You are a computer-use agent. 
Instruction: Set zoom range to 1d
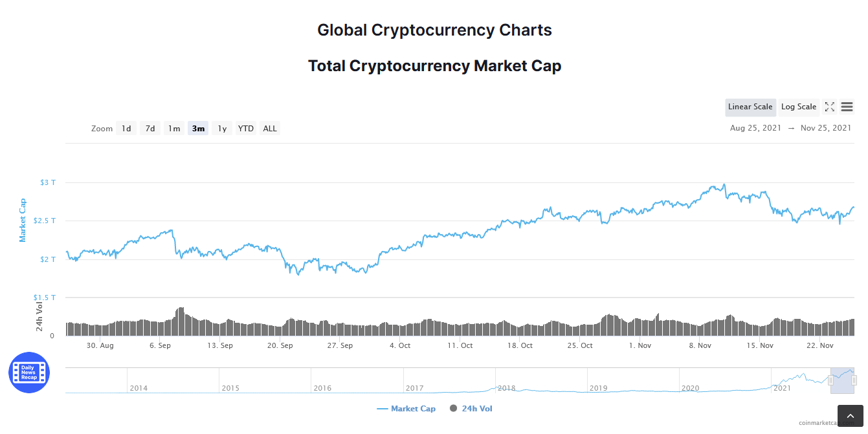(x=126, y=129)
